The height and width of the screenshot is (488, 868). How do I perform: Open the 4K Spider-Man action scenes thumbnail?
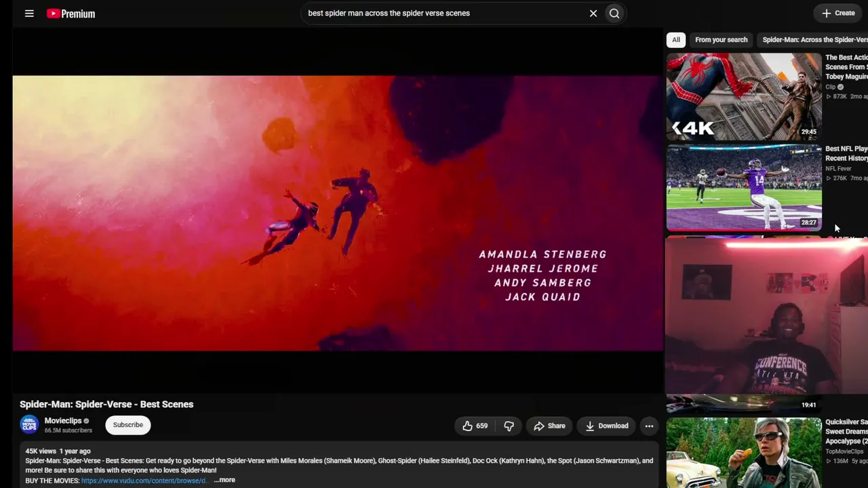pyautogui.click(x=744, y=96)
